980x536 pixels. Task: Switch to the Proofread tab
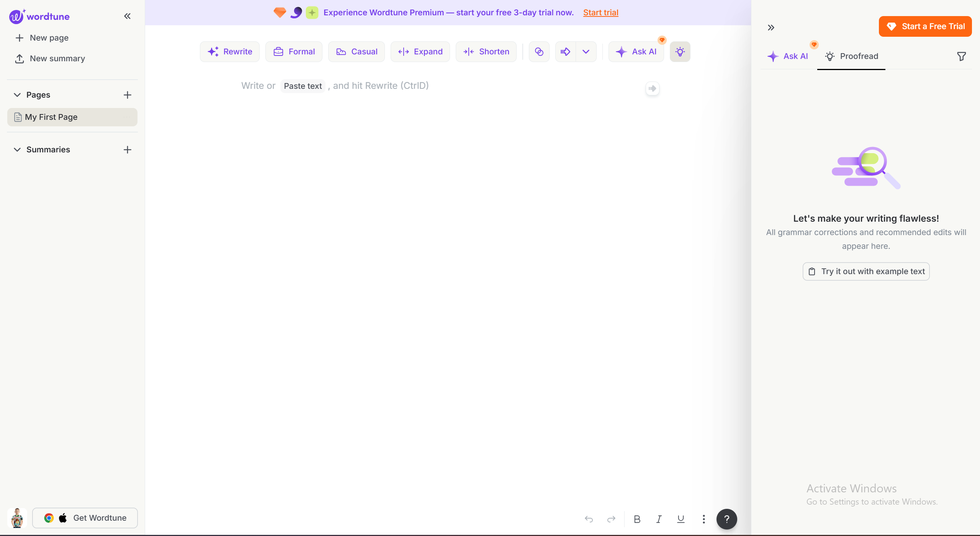tap(851, 56)
